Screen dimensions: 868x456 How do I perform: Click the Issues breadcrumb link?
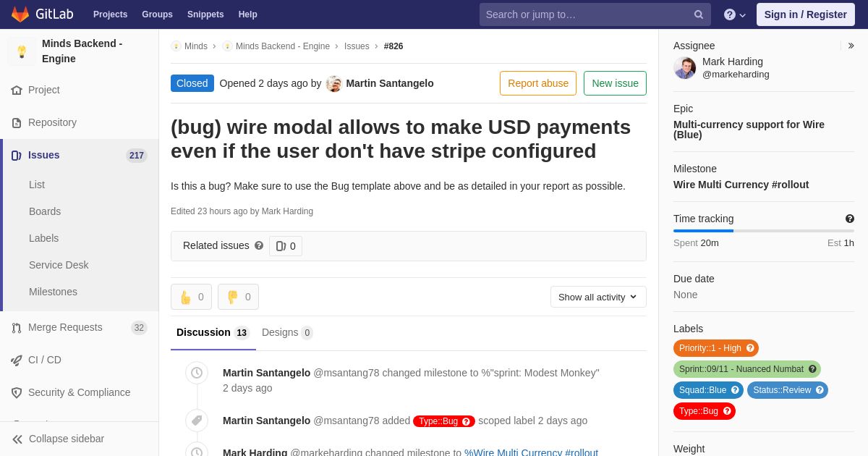click(357, 46)
